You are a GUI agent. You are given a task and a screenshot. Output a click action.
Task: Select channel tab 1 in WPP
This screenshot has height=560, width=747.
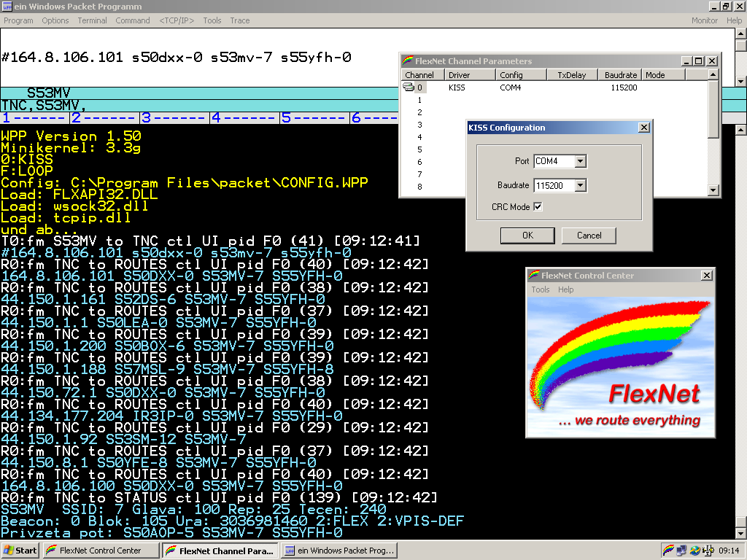[x=35, y=117]
